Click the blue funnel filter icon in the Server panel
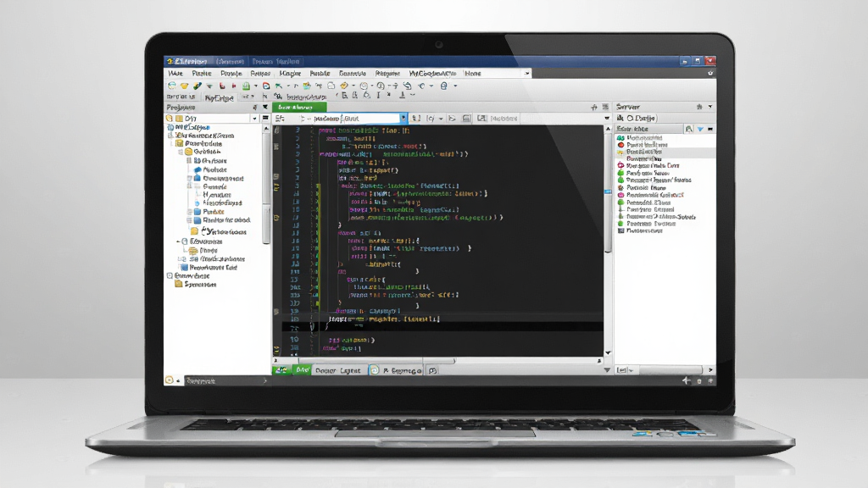This screenshot has width=868, height=488. point(700,129)
